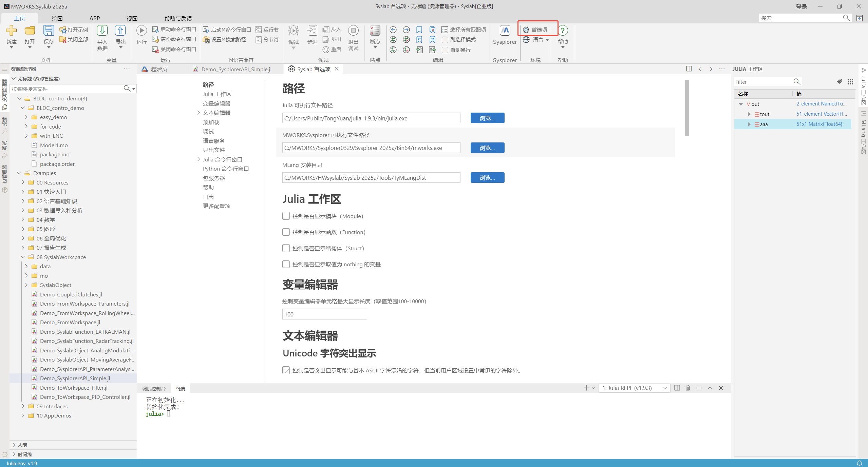This screenshot has width=868, height=467.
Task: Expand the easy_demo folder
Action: pos(26,117)
